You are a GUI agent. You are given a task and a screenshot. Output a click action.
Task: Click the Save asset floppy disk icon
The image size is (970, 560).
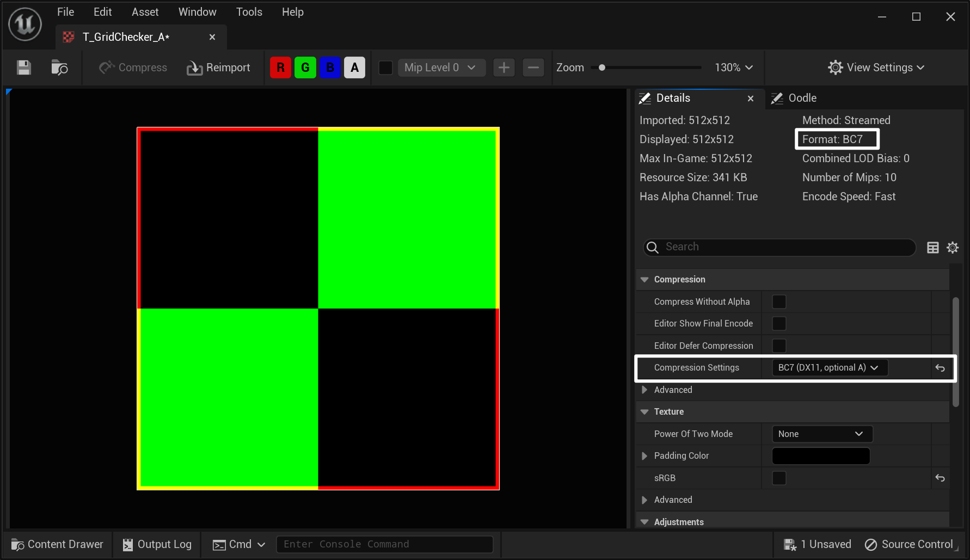[x=23, y=67]
